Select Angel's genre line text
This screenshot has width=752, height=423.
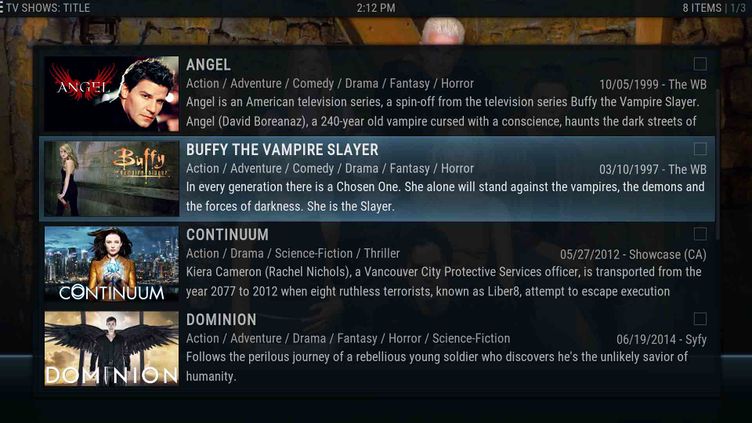point(330,83)
